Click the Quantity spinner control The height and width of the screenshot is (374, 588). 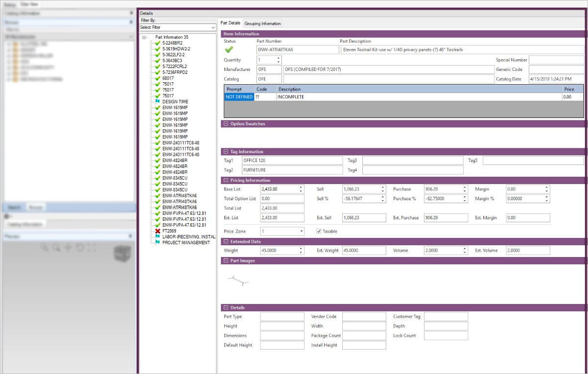(279, 60)
